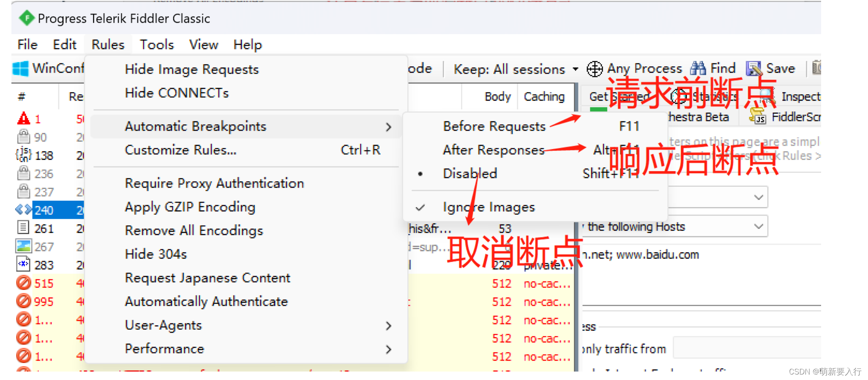Viewport: 868px width, 380px height.
Task: Select Disabled breakpoint option
Action: point(470,174)
